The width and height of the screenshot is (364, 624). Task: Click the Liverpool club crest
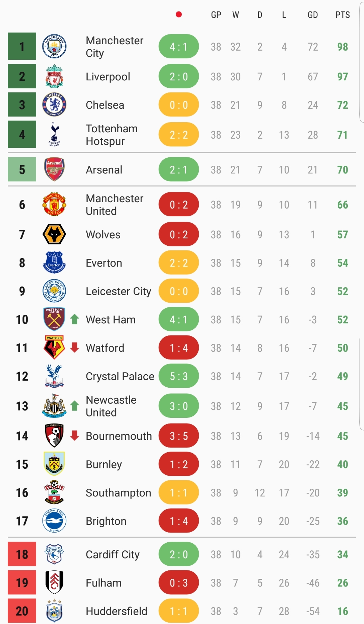[54, 76]
